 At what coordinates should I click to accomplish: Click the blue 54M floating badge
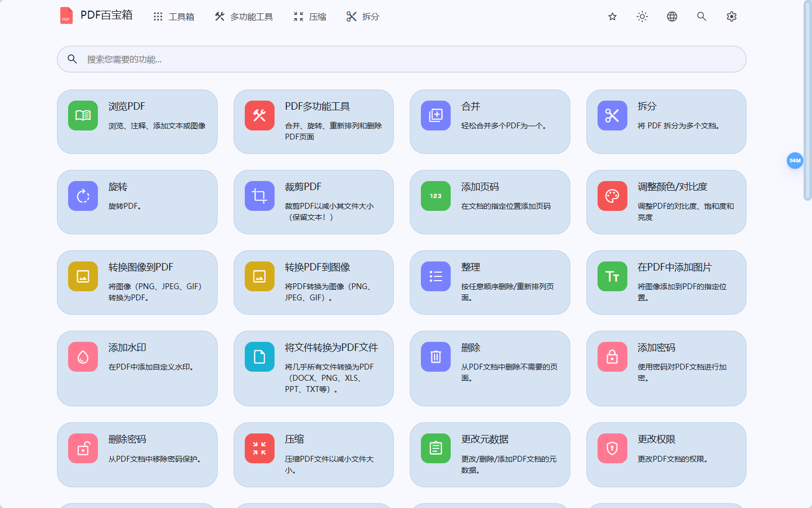pos(795,160)
